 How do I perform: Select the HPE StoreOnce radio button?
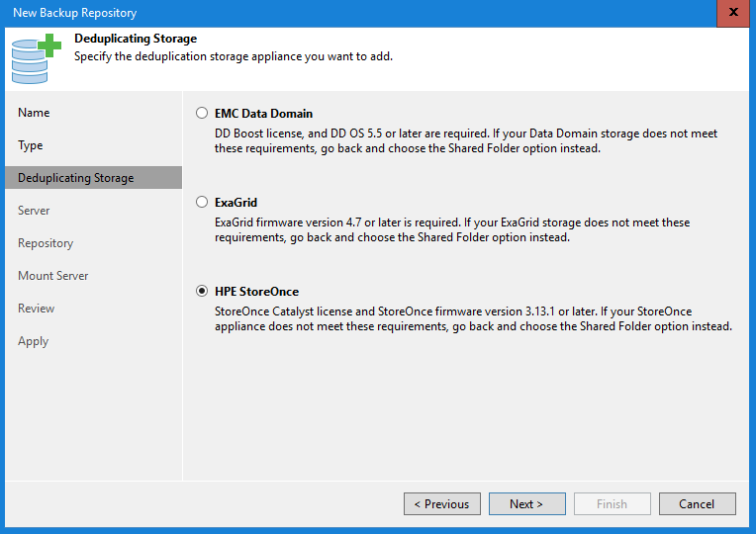tap(202, 291)
